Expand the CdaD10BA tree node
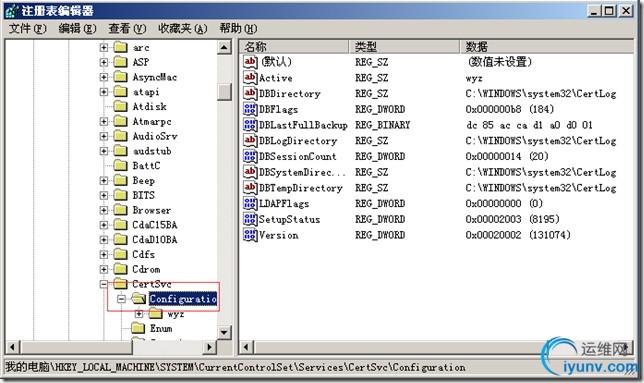The width and height of the screenshot is (644, 383). tap(104, 240)
